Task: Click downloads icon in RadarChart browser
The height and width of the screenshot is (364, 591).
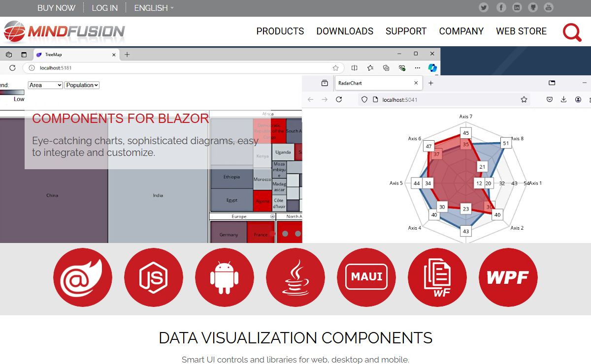Action: tap(563, 99)
